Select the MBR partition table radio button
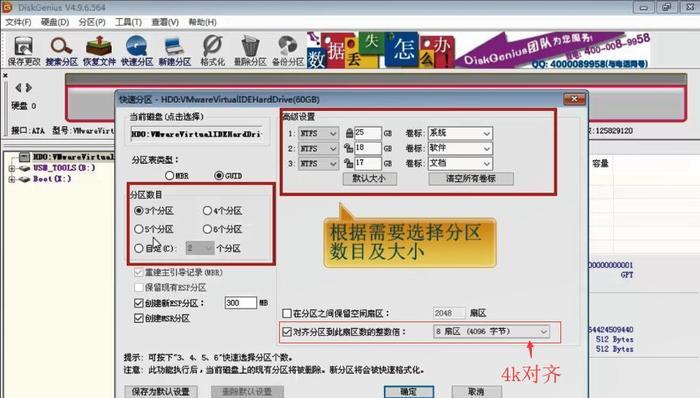Screen dimensions: 700x398 169,176
